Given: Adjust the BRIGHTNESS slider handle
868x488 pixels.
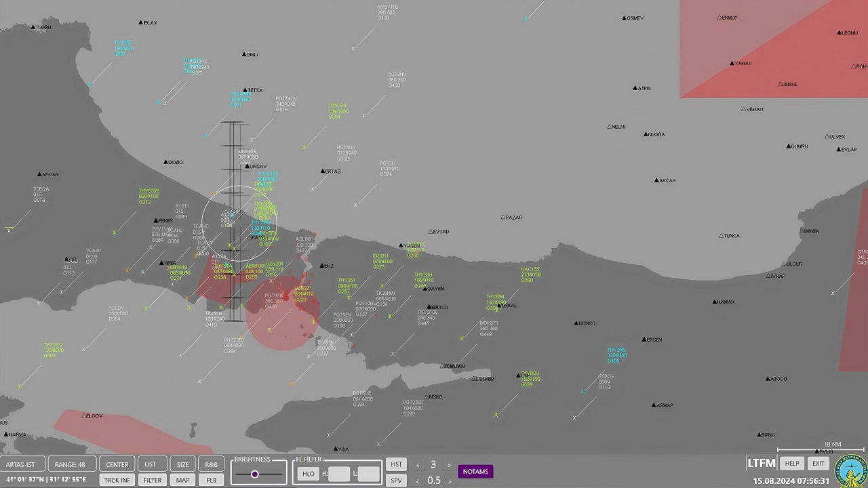Looking at the screenshot, I should (x=255, y=474).
